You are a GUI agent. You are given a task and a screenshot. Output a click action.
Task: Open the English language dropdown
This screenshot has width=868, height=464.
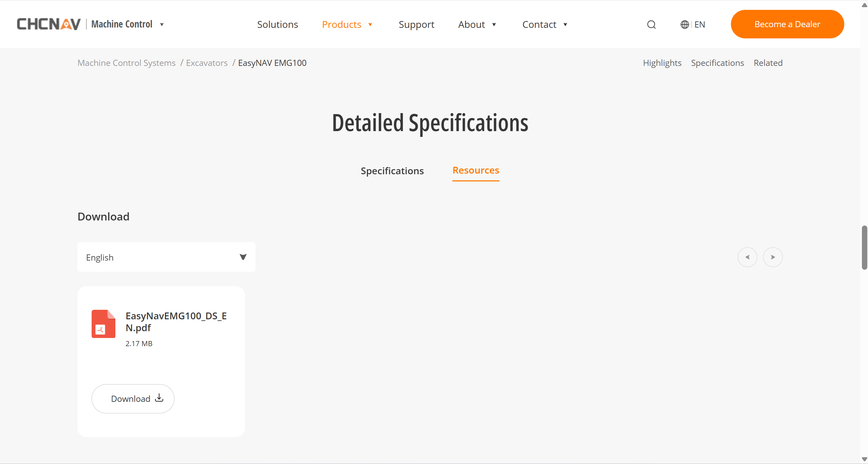click(x=166, y=257)
